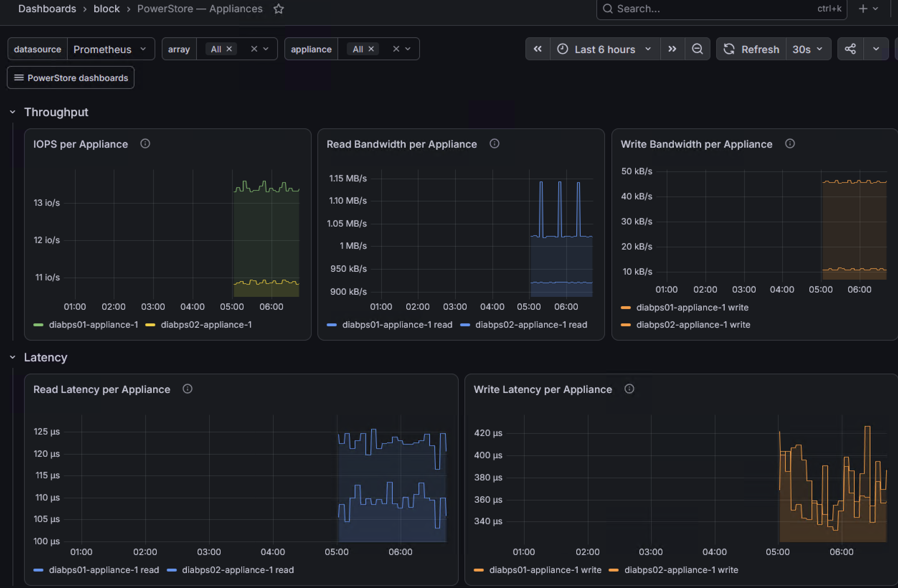This screenshot has width=898, height=588.
Task: Refresh the dashboard now
Action: [x=751, y=49]
